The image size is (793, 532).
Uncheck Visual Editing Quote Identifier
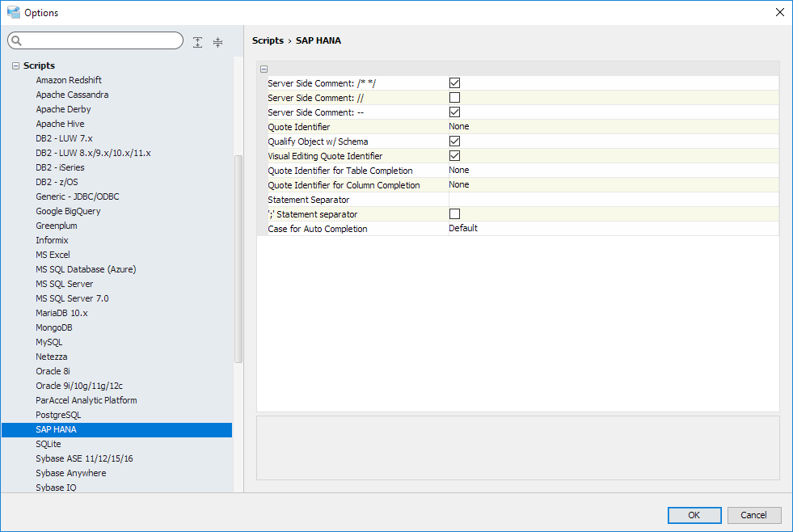(454, 156)
